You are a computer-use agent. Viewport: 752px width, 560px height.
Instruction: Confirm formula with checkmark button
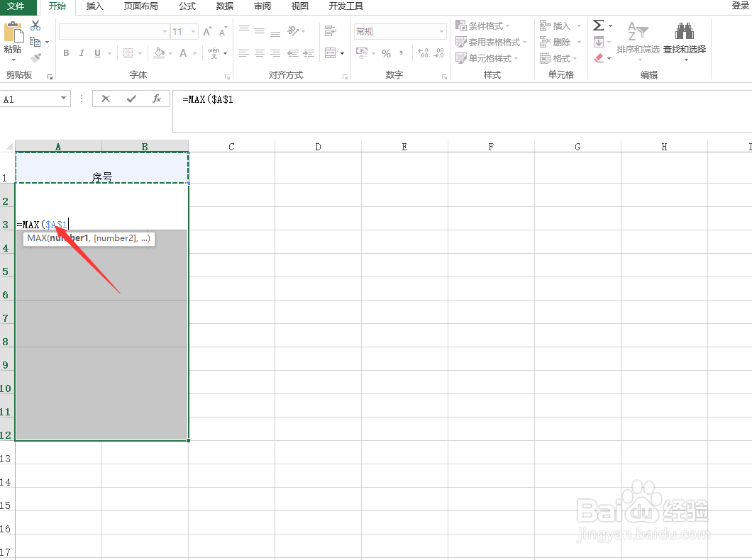(131, 99)
